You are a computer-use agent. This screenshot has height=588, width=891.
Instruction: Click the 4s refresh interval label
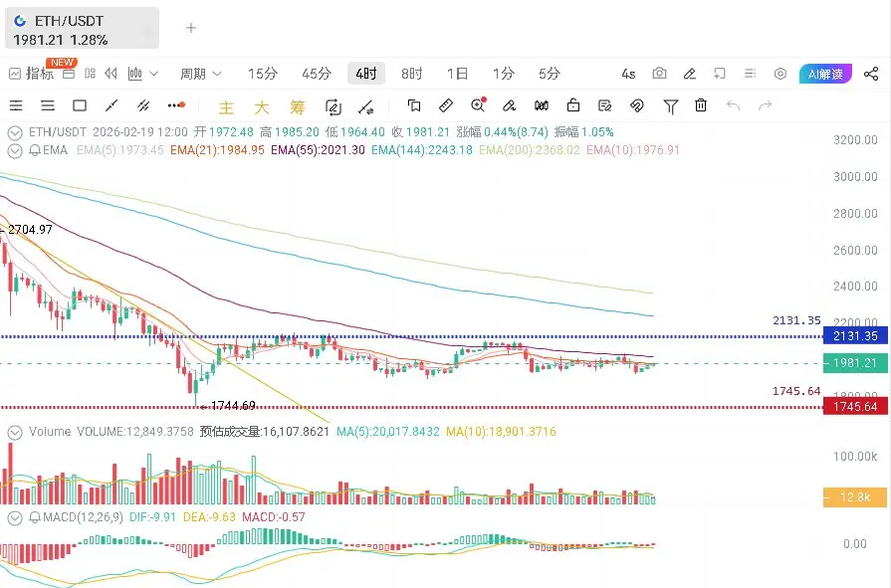pyautogui.click(x=628, y=74)
